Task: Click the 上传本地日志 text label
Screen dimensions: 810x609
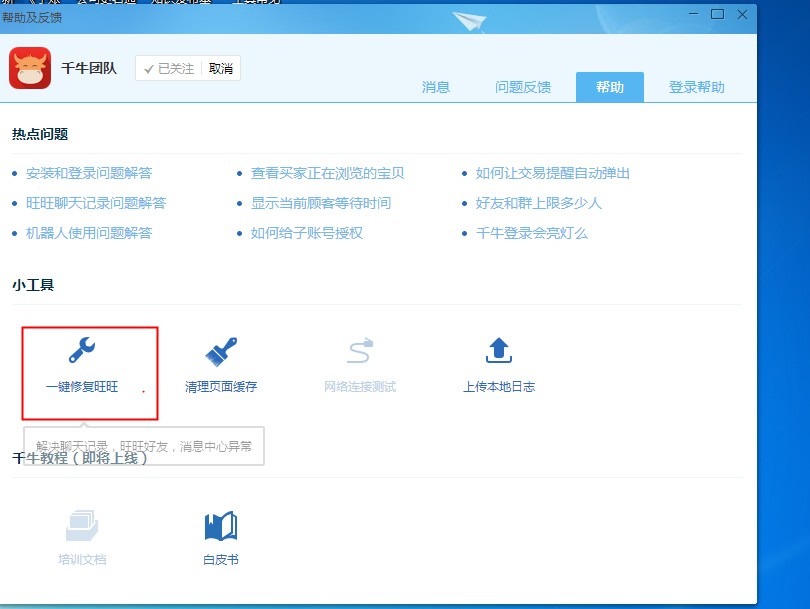Action: click(x=499, y=386)
